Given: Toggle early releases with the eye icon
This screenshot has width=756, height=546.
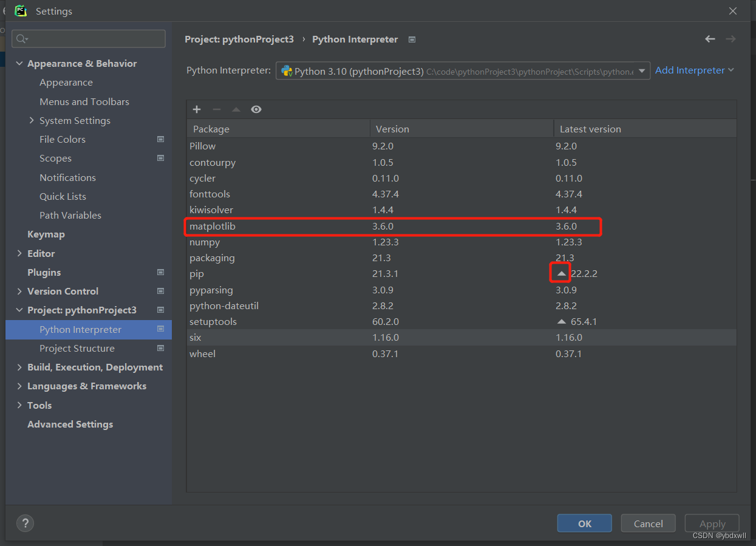Looking at the screenshot, I should click(256, 109).
